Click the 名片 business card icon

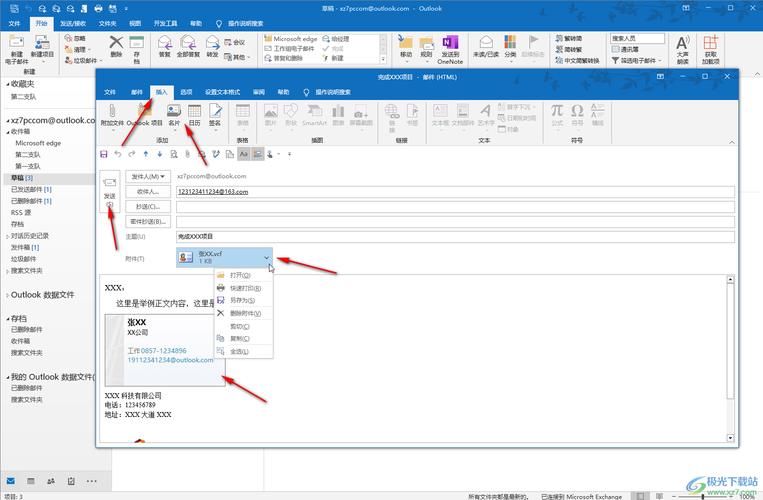point(174,113)
